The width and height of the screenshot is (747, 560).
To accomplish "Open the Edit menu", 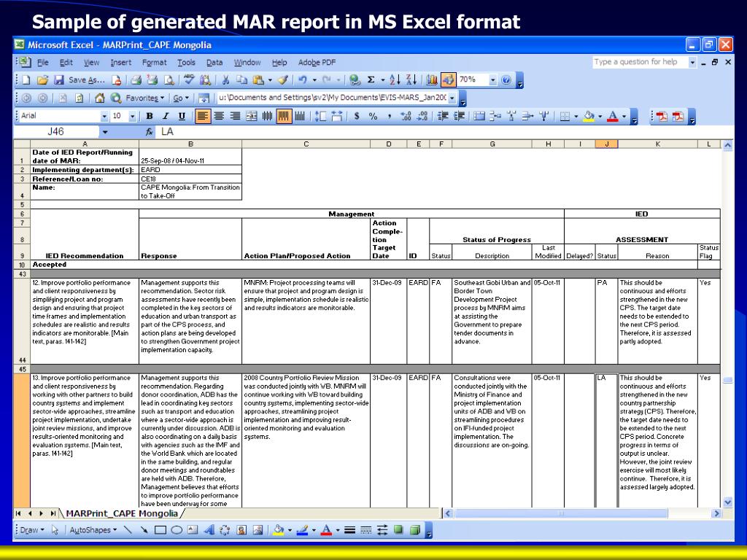I will pos(66,63).
